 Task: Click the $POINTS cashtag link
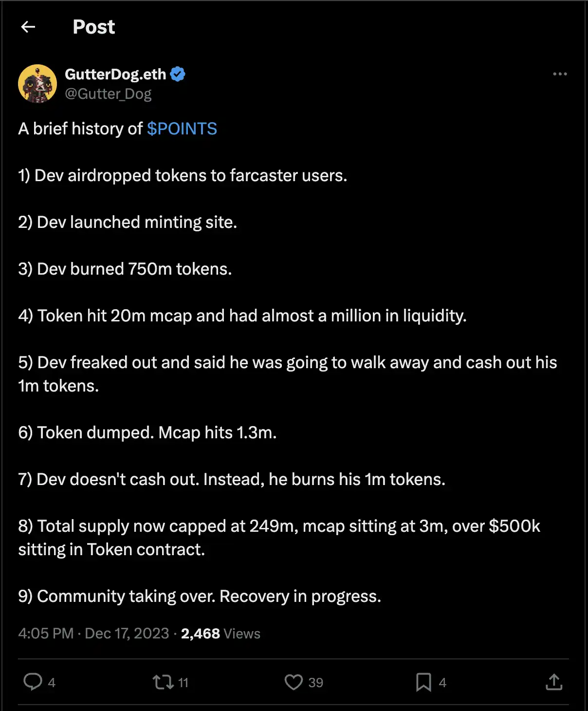[182, 129]
